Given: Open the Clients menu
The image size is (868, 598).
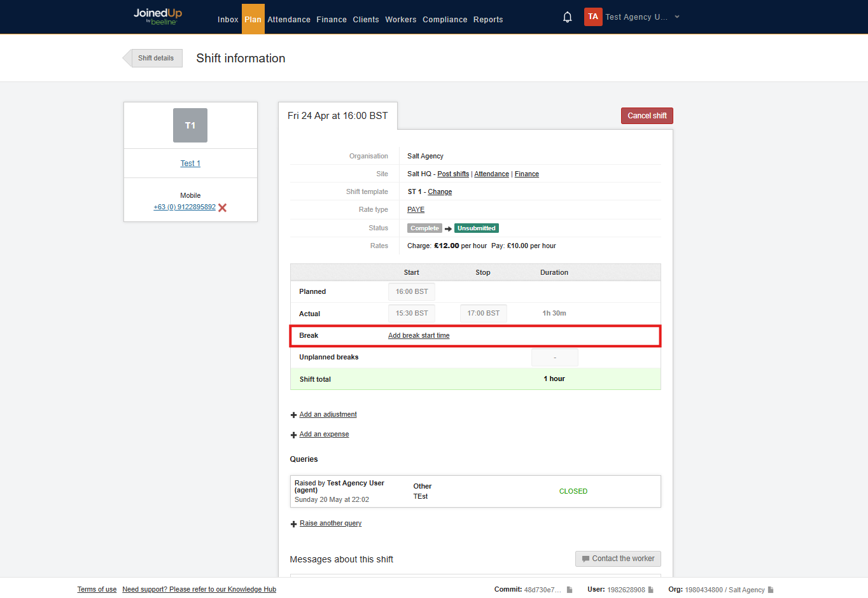Looking at the screenshot, I should click(x=366, y=20).
